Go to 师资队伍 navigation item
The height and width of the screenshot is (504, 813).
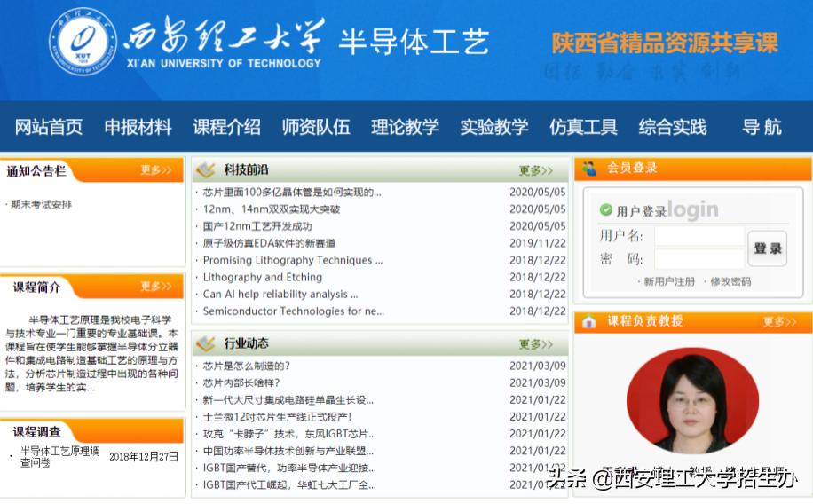(x=316, y=127)
